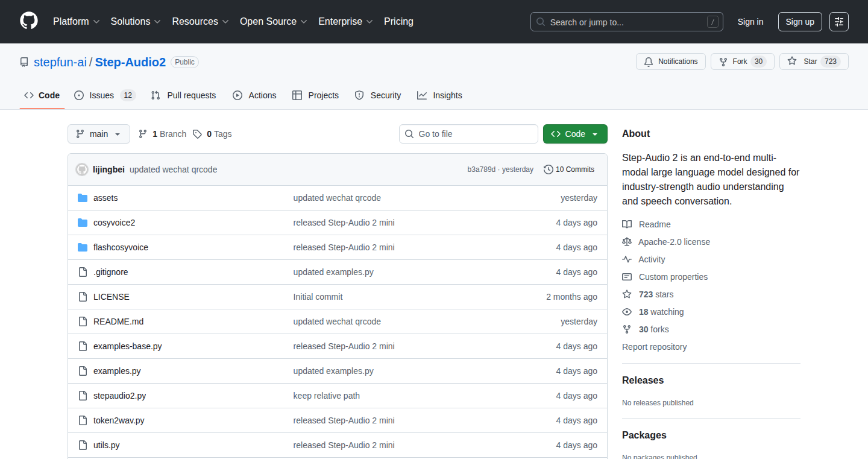Click the flashcosyvoice folder icon
Image resolution: width=868 pixels, height=459 pixels.
[x=83, y=247]
